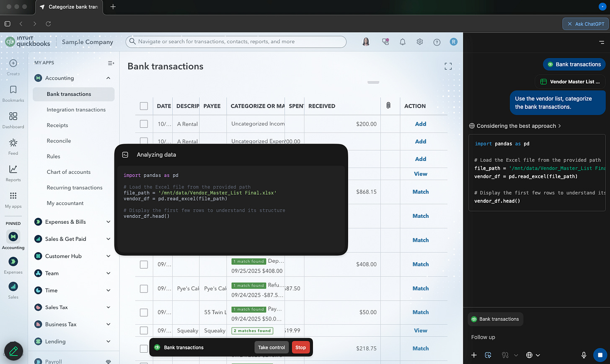The image size is (610, 364).
Task: Reload the browser page
Action: 48,24
